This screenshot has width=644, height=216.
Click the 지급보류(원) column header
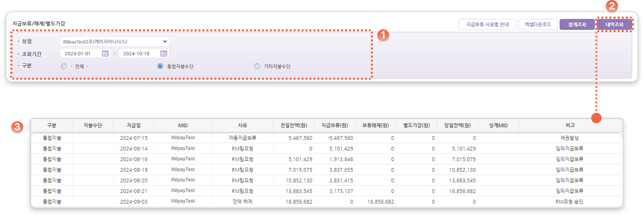pos(335,125)
